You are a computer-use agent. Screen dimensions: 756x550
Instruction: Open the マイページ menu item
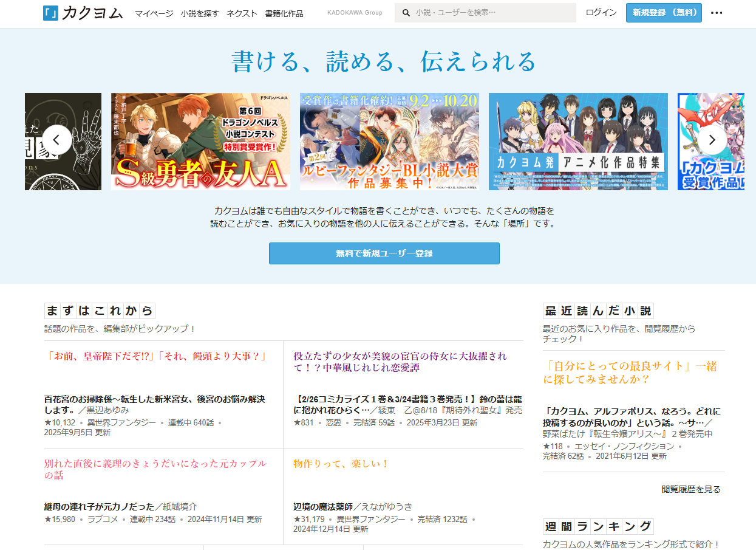154,13
